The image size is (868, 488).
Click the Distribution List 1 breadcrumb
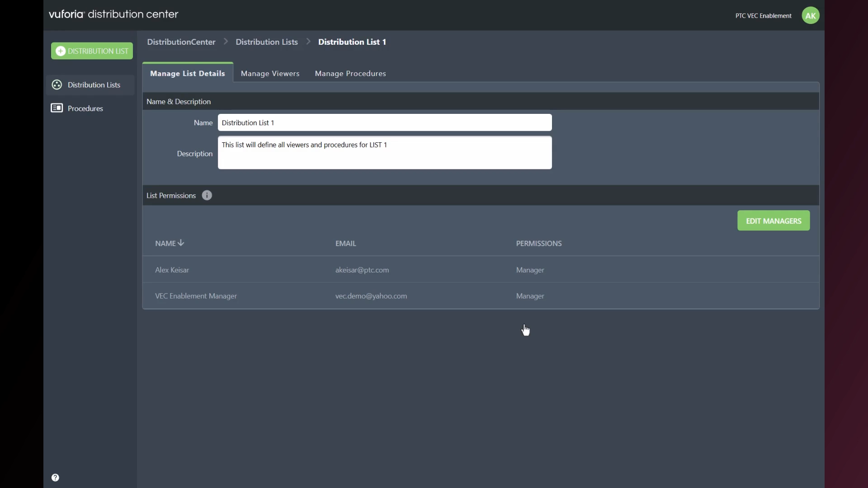(352, 42)
